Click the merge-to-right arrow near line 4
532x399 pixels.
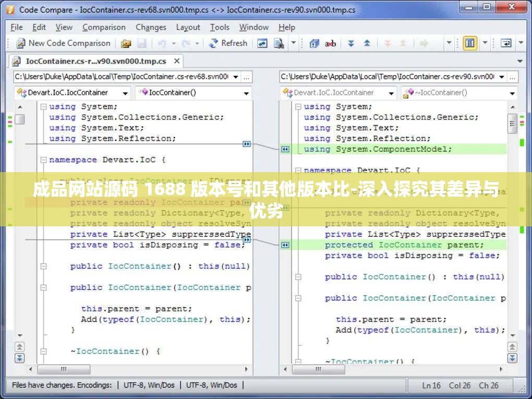pos(247,144)
